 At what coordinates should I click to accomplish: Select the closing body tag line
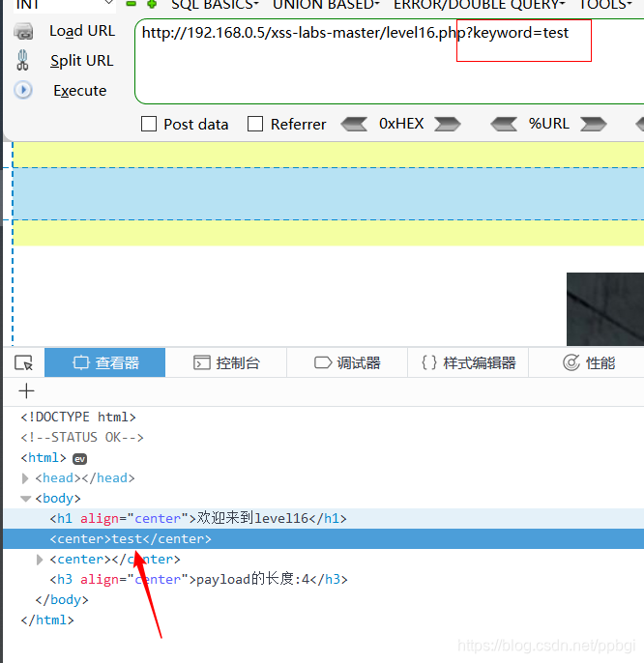coord(62,599)
